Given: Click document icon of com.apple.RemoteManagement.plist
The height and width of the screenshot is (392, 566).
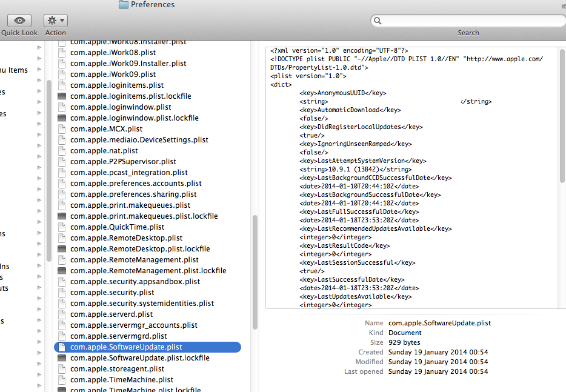Looking at the screenshot, I should [x=62, y=259].
